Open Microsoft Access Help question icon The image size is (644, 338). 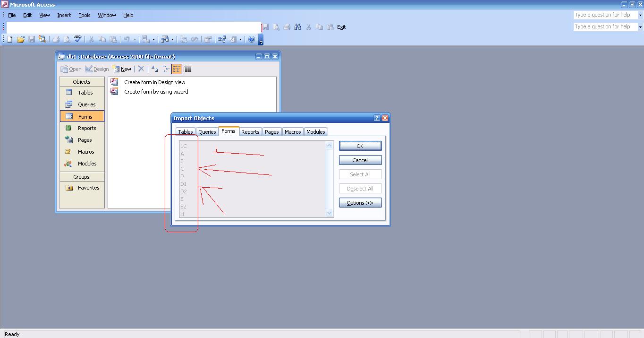(252, 39)
